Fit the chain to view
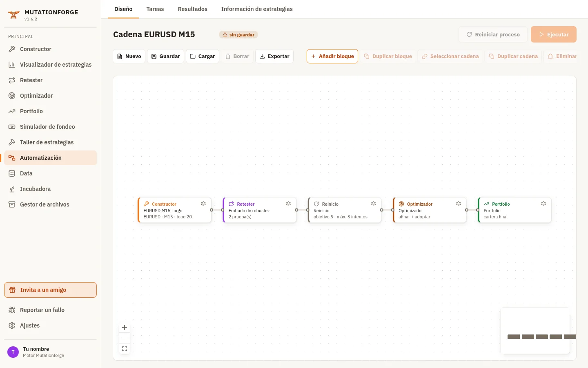The image size is (588, 368). point(125,349)
